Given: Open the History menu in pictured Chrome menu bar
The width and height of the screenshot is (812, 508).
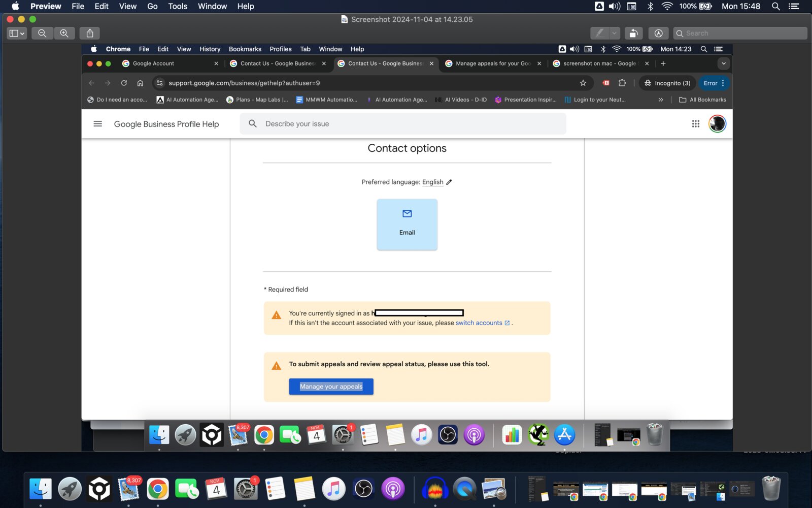Looking at the screenshot, I should tap(210, 49).
